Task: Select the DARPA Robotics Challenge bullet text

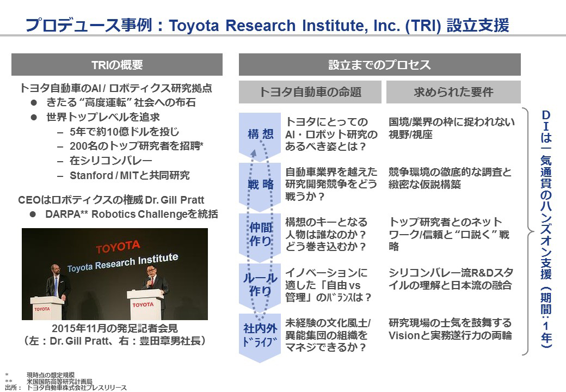Action: click(131, 214)
